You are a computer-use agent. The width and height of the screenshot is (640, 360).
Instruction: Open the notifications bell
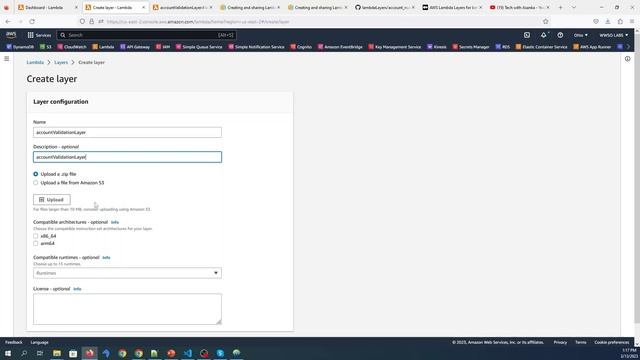[544, 35]
